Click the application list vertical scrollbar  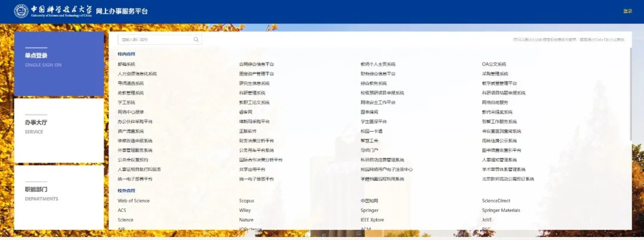(630, 94)
